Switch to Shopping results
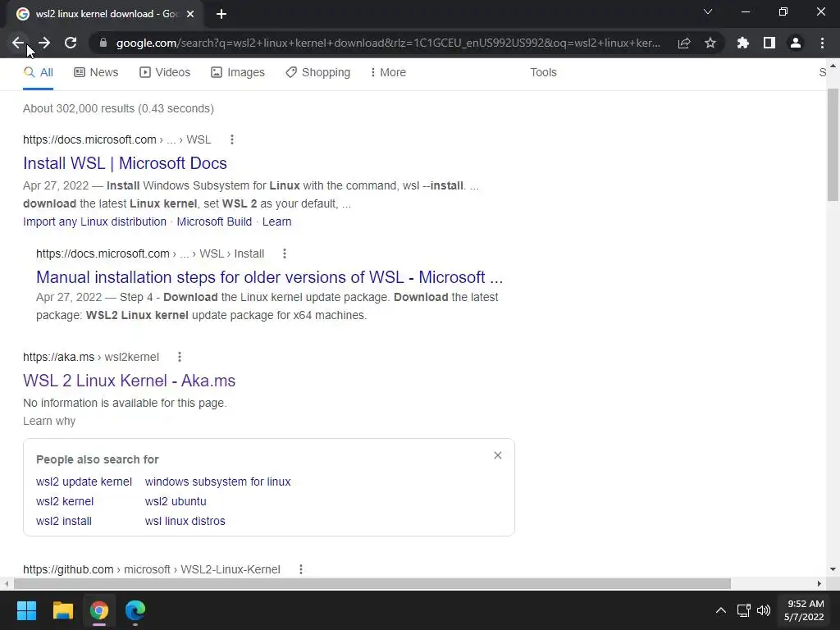The height and width of the screenshot is (630, 840). [x=317, y=72]
